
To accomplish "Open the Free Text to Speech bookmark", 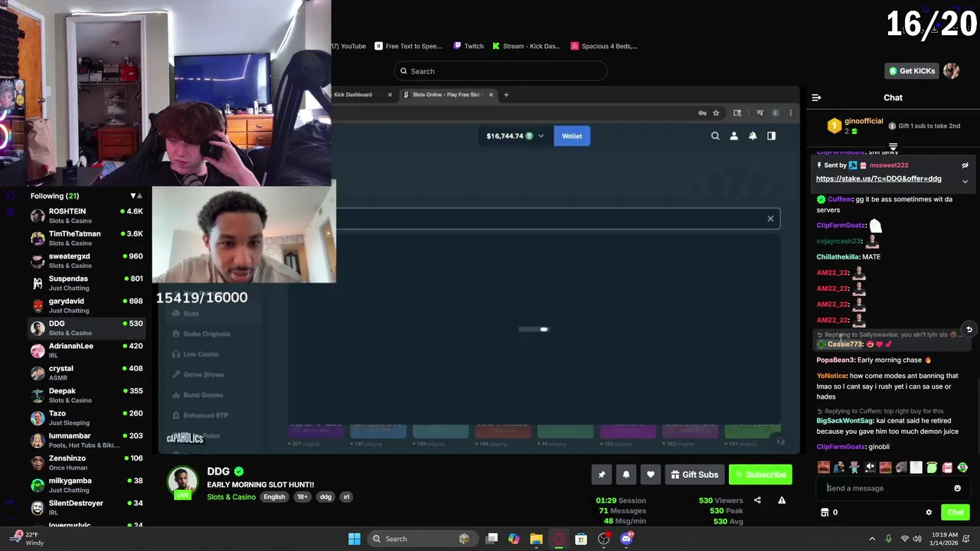I will tap(408, 46).
